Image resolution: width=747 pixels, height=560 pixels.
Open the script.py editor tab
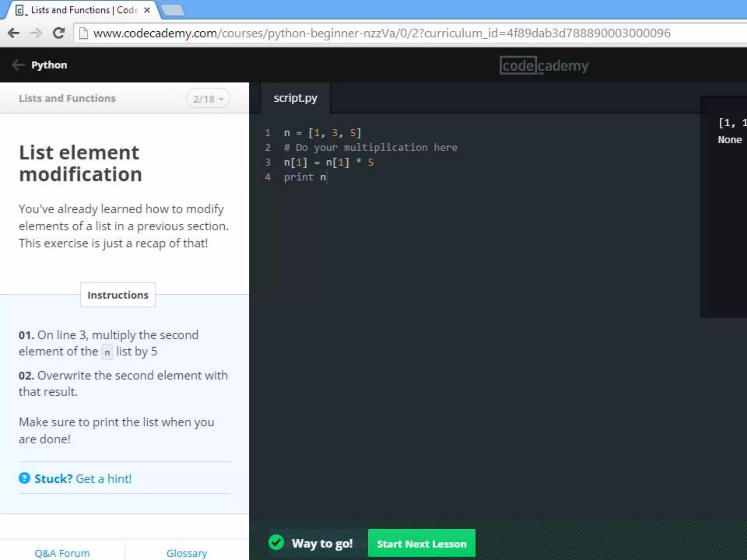pos(295,98)
